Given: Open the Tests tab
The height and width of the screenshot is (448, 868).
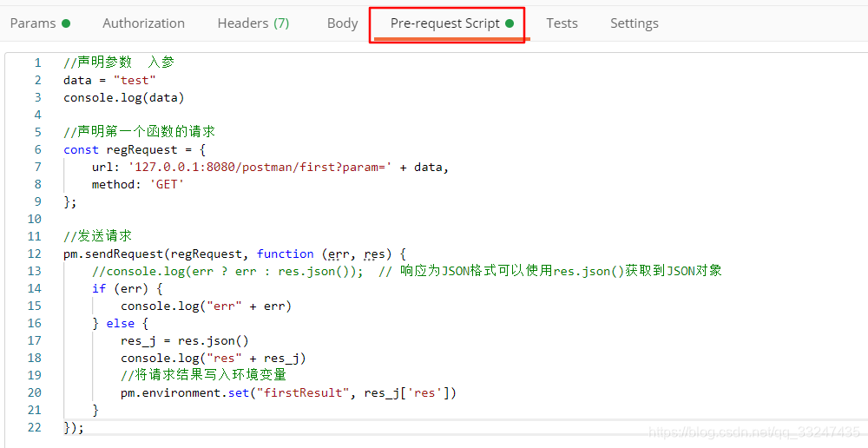Looking at the screenshot, I should click(562, 23).
